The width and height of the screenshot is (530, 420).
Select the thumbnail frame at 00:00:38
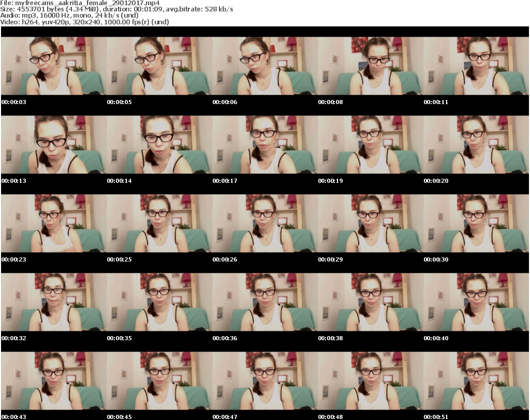click(371, 302)
